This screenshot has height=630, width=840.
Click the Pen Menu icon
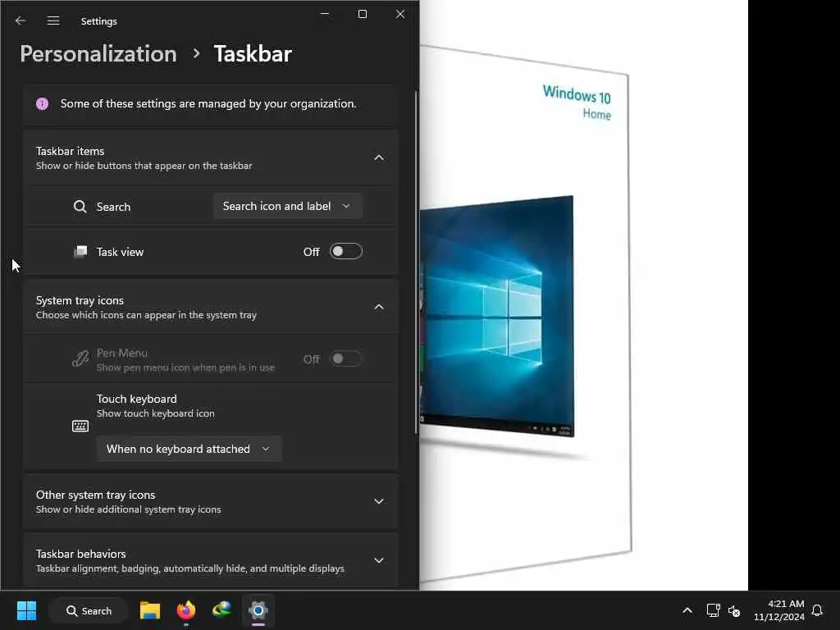pos(80,358)
